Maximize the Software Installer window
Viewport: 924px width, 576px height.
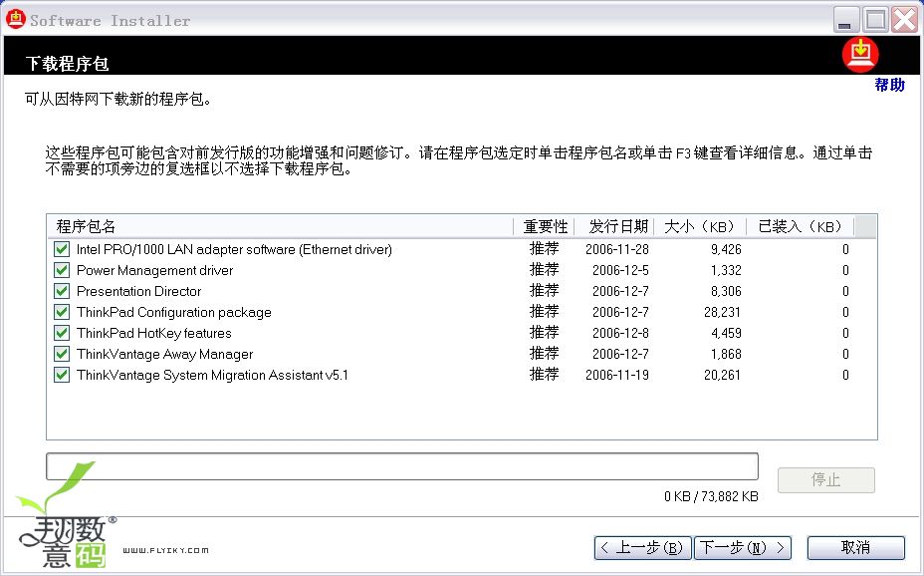coord(875,20)
